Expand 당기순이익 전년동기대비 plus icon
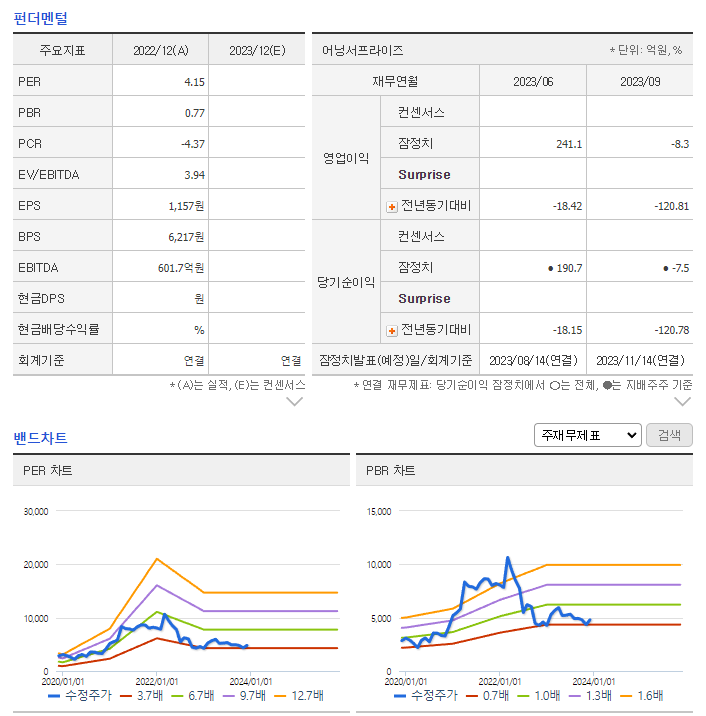706x716 pixels. pyautogui.click(x=391, y=331)
